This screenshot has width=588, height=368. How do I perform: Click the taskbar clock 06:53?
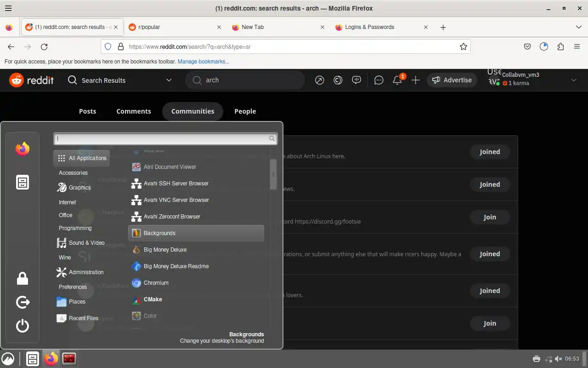tap(572, 359)
